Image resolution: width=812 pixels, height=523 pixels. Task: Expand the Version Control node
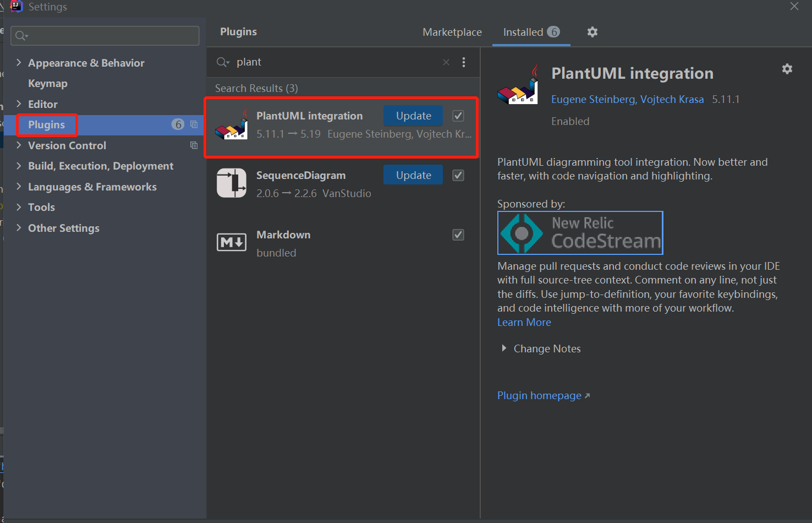(19, 145)
